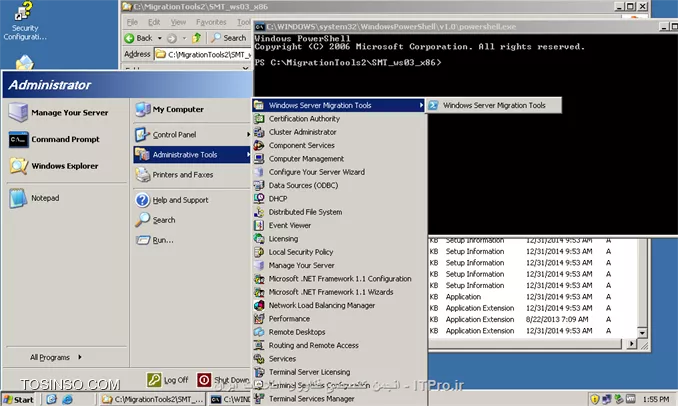Open Terminal Server Licensing
Image resolution: width=678 pixels, height=406 pixels.
pos(309,372)
